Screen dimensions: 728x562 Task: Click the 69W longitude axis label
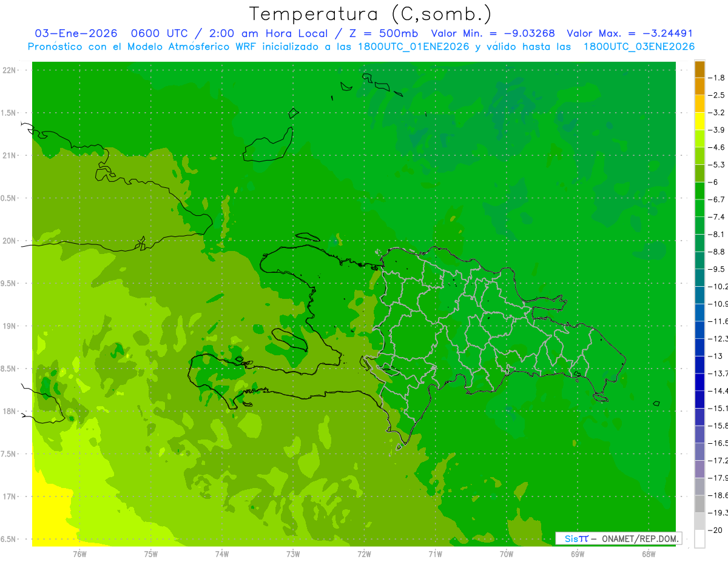pyautogui.click(x=578, y=554)
